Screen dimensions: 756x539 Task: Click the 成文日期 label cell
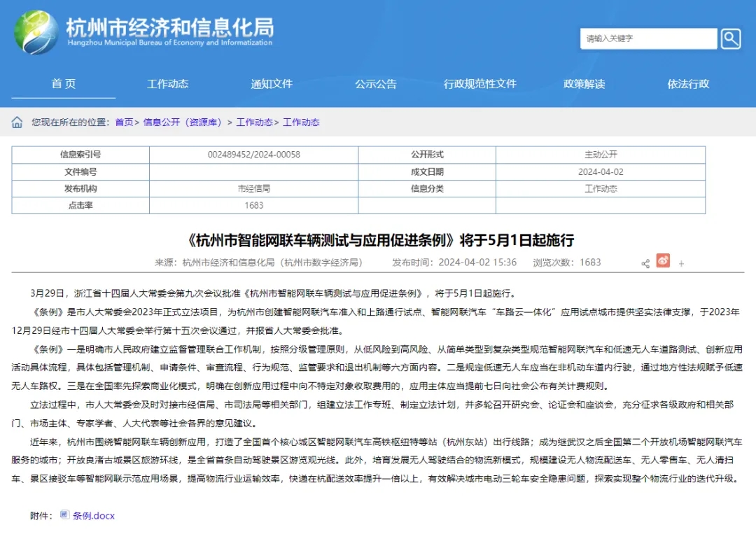(x=427, y=172)
